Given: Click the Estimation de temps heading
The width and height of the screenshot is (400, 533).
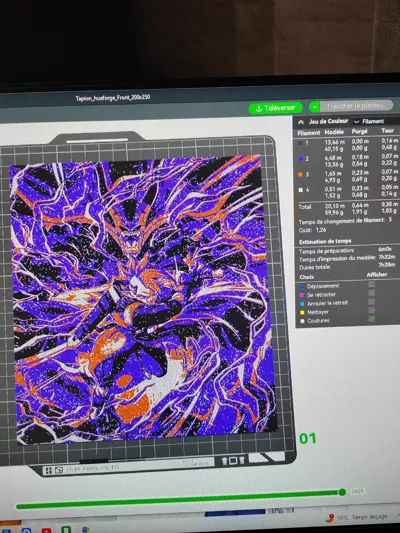Looking at the screenshot, I should click(325, 242).
